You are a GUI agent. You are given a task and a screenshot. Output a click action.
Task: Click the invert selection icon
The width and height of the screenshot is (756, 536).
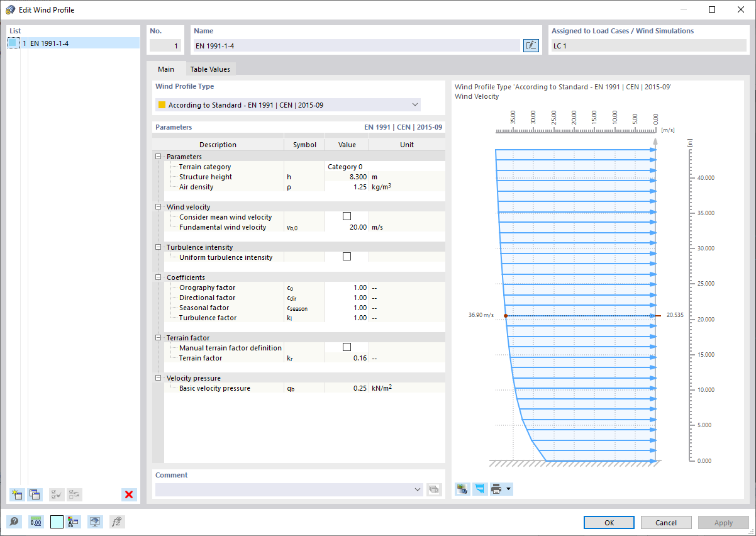point(74,494)
